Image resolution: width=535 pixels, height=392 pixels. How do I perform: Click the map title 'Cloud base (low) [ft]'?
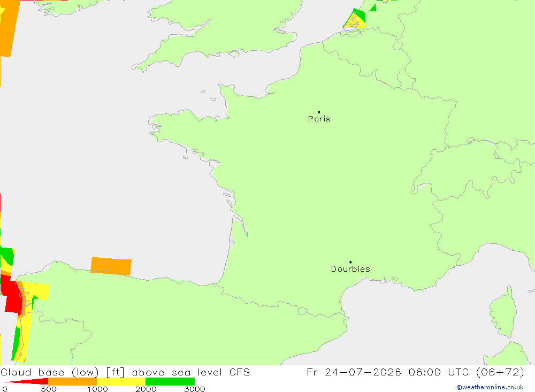pyautogui.click(x=63, y=372)
